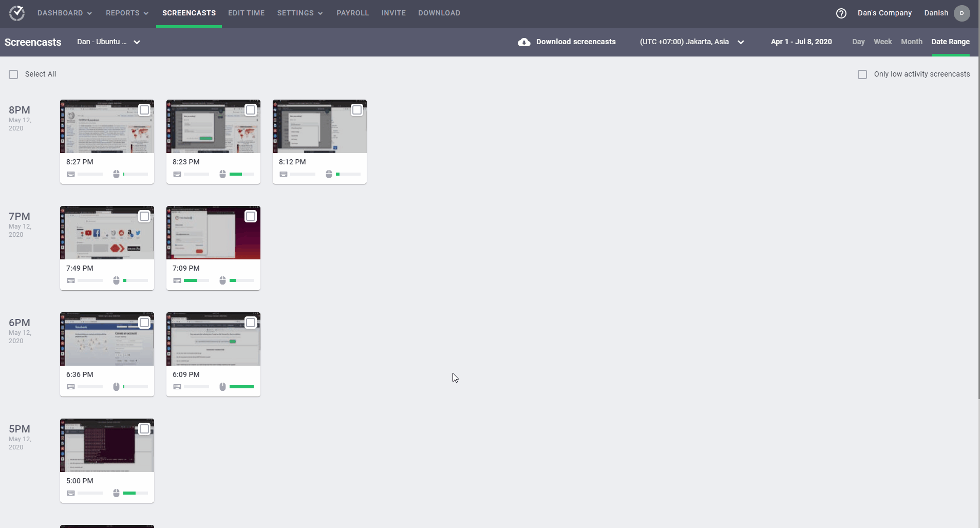
Task: Click the app logo in top left
Action: tap(17, 13)
